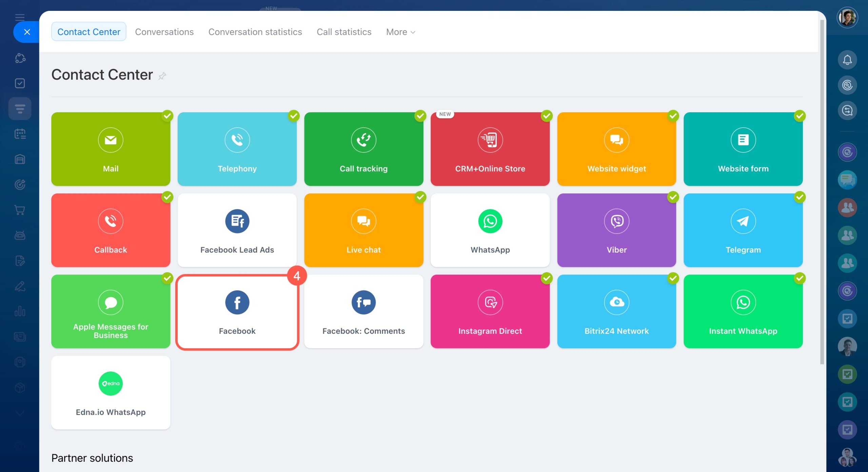Open the shopping cart sidebar icon
The width and height of the screenshot is (868, 472).
[20, 210]
